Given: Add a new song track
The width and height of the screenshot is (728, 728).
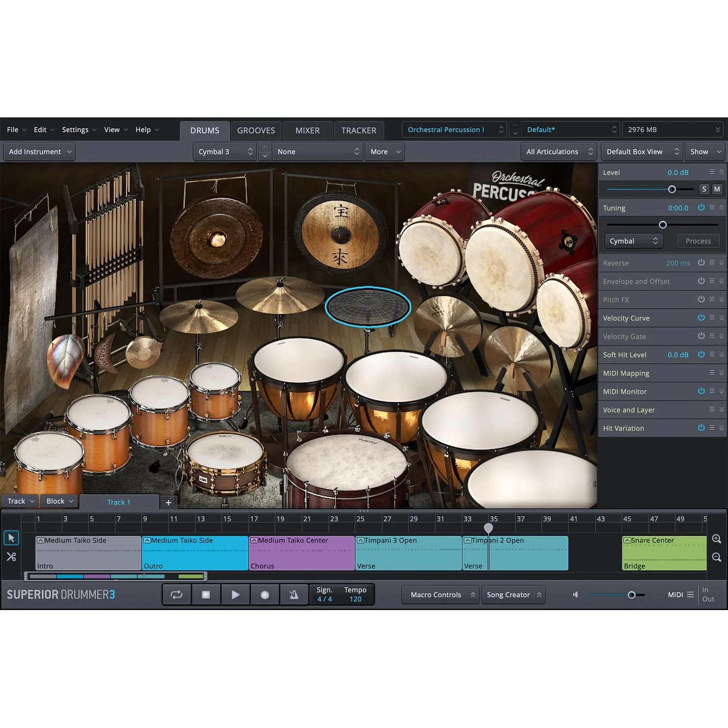Looking at the screenshot, I should click(168, 502).
